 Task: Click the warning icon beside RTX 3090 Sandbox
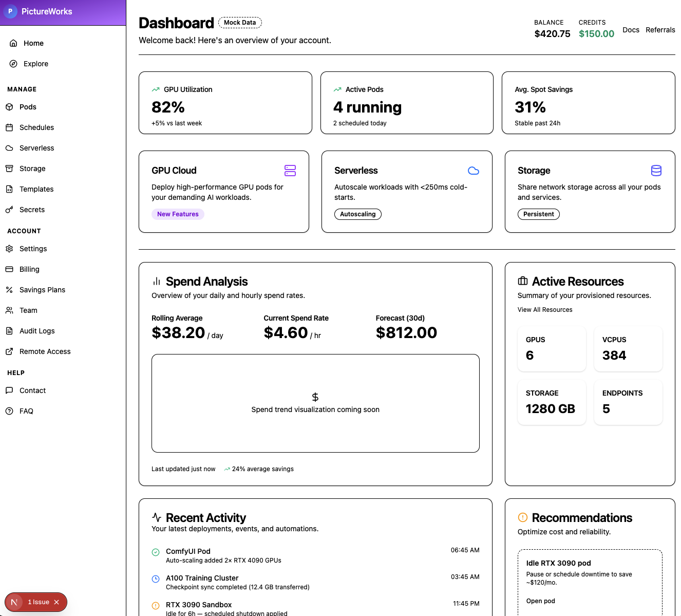[156, 605]
